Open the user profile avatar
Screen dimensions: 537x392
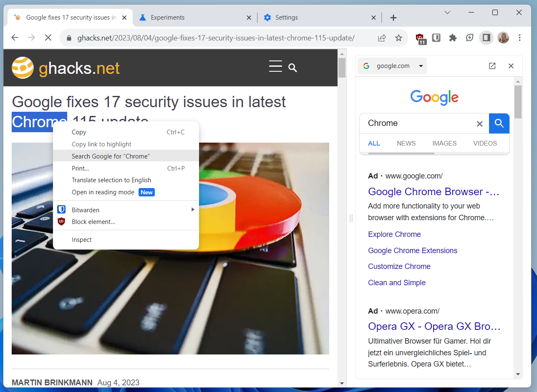click(503, 38)
